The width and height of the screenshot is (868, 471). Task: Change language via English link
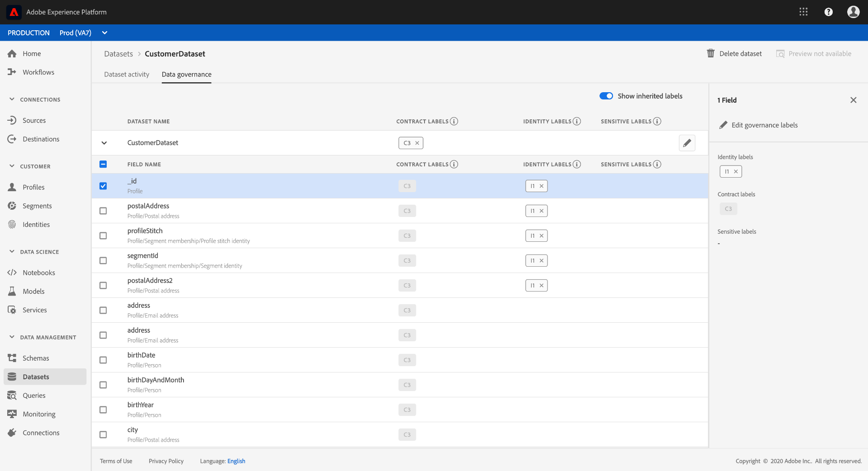236,461
